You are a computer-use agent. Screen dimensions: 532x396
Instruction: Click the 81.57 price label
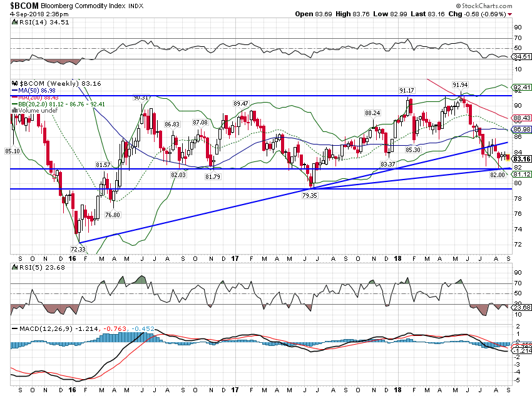[x=103, y=165]
